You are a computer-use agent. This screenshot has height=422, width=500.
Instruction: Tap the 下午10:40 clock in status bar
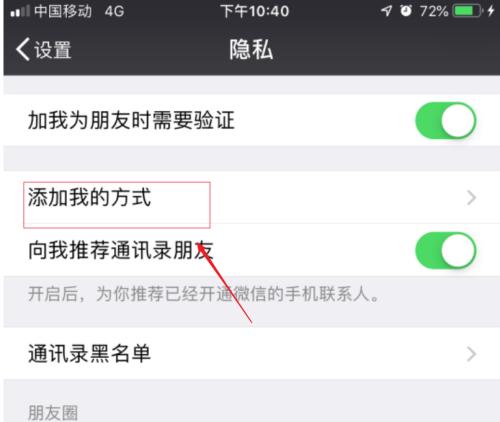click(x=254, y=11)
